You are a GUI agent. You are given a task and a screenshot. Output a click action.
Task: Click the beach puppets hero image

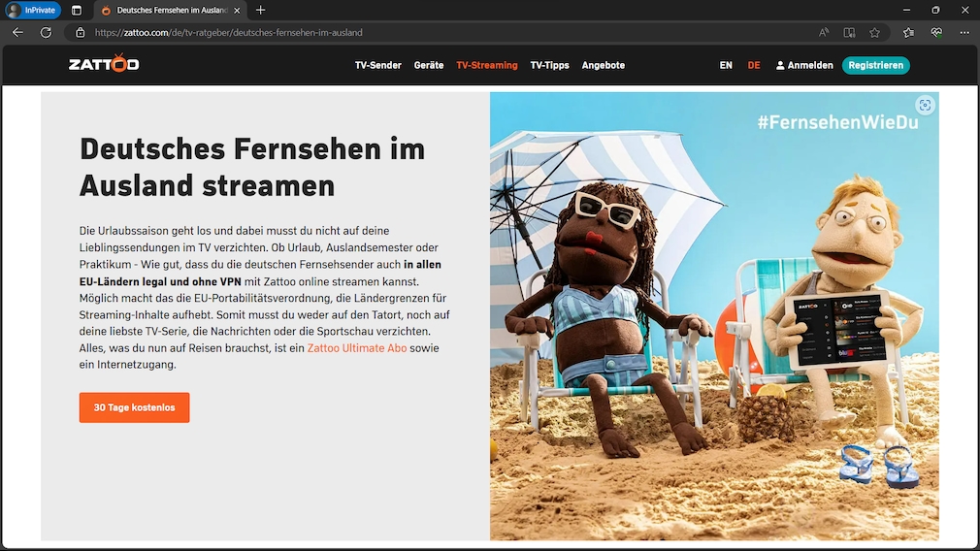714,316
